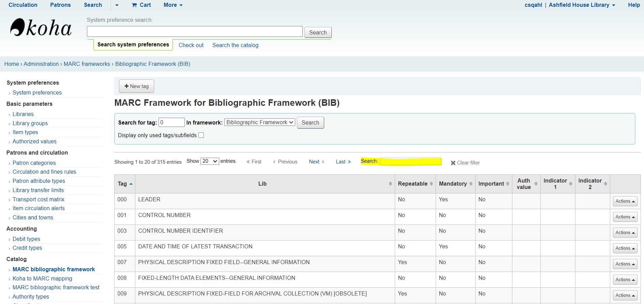
Task: Switch to Search the catalog tab
Action: [235, 45]
